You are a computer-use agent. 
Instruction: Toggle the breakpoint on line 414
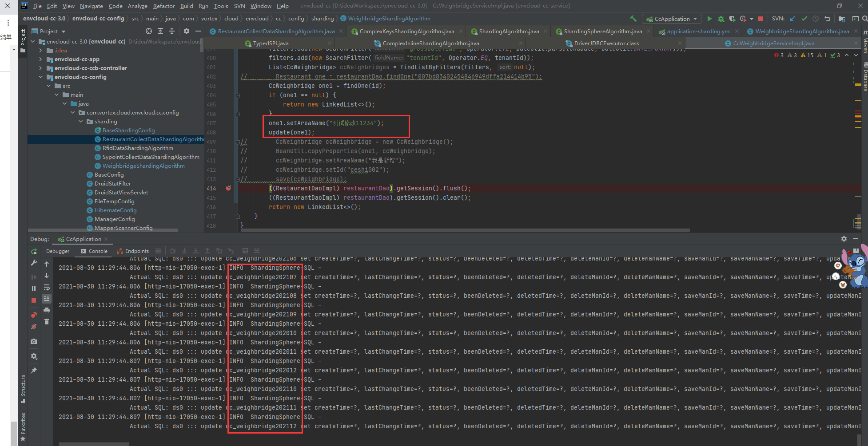(x=228, y=188)
